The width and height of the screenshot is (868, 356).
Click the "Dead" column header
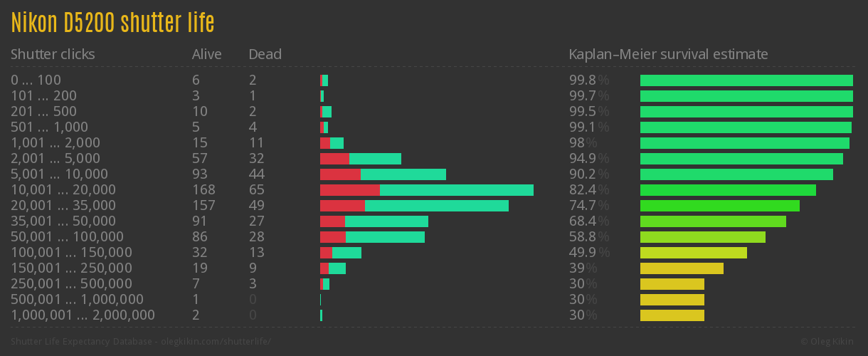[265, 54]
